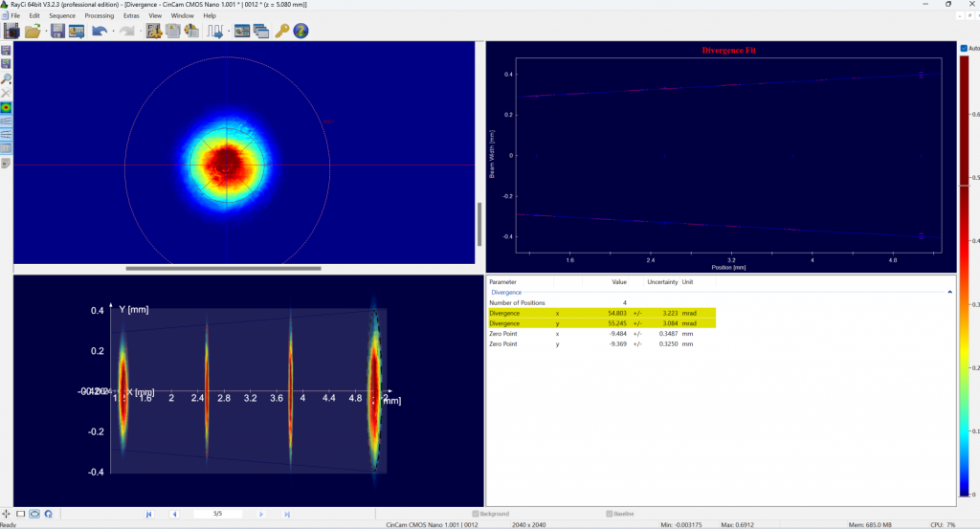Open a file with the folder icon
This screenshot has width=980, height=529.
click(33, 31)
